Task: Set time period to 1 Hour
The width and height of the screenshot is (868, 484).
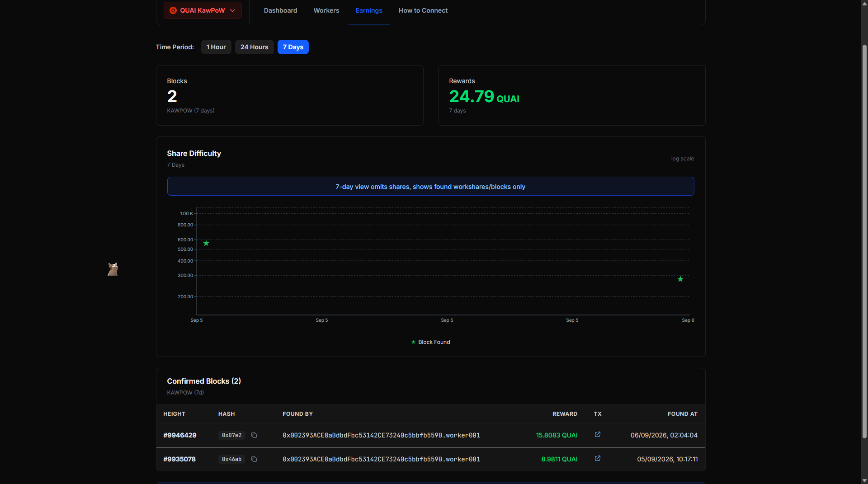Action: (x=216, y=47)
